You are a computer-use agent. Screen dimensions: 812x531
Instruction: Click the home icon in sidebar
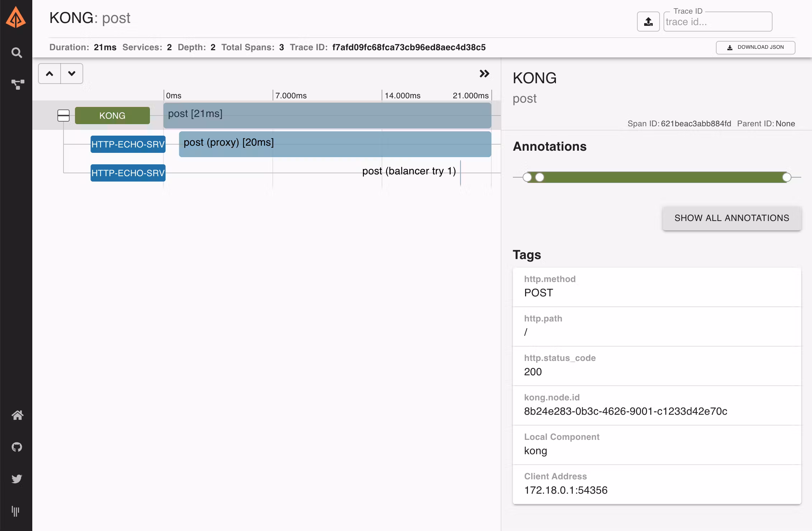tap(17, 415)
